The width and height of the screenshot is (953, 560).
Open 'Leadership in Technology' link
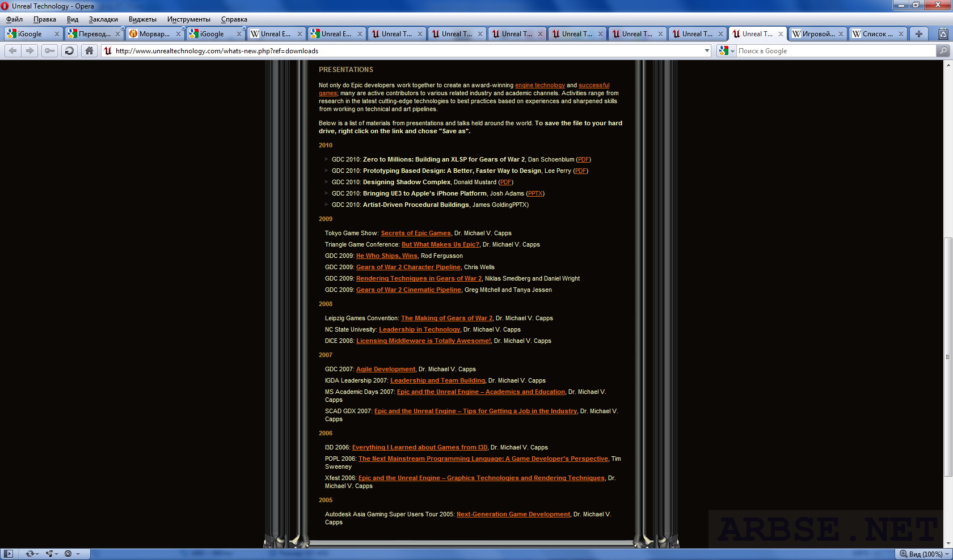tap(419, 329)
